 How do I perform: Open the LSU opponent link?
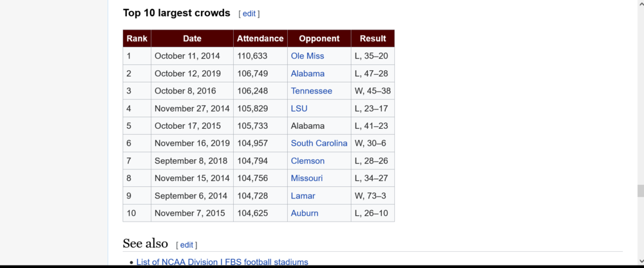(x=299, y=108)
